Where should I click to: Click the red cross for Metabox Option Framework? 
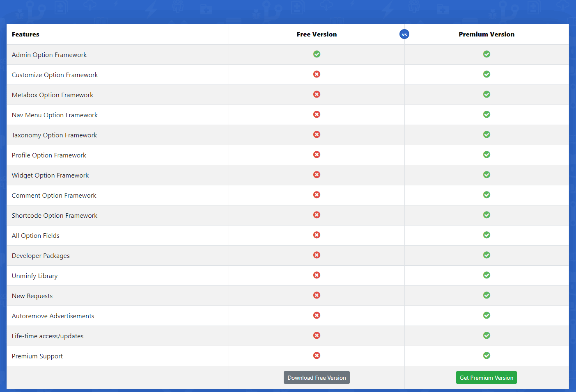tap(317, 94)
